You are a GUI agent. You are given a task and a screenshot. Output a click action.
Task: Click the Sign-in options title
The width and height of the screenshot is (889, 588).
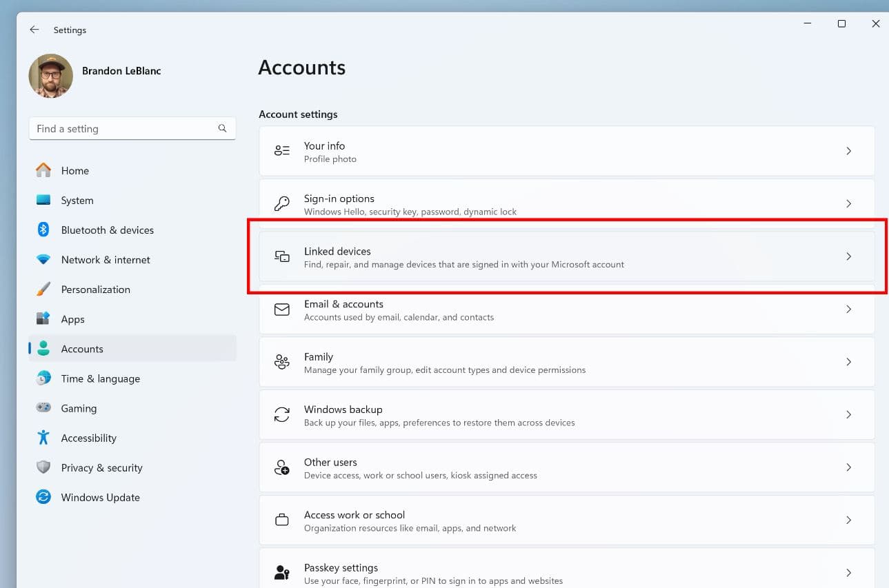(339, 199)
